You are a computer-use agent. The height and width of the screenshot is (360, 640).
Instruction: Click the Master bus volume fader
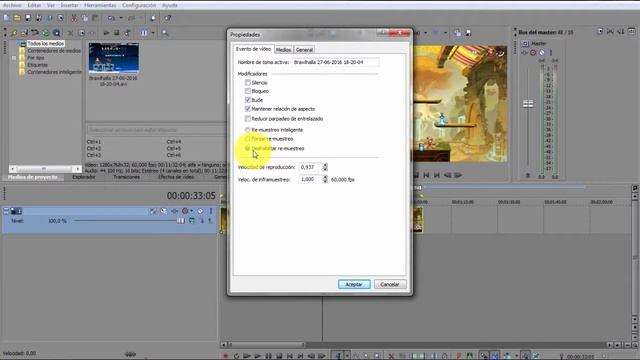coord(528,104)
